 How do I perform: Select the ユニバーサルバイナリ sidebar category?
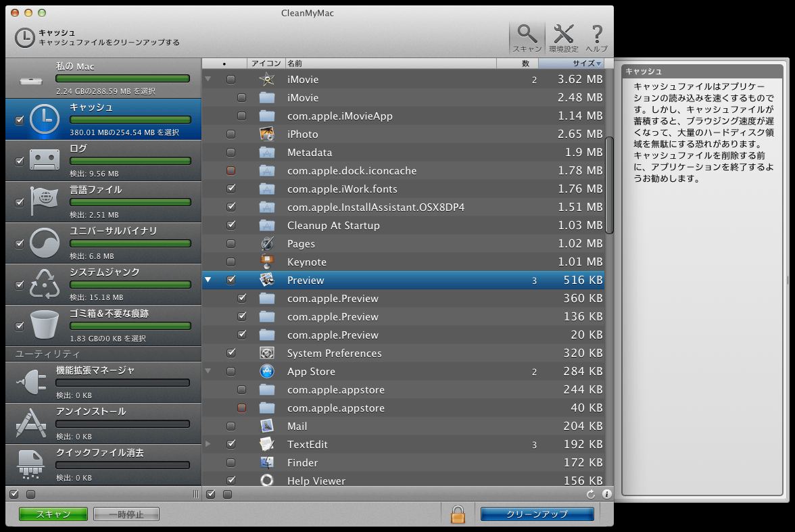pyautogui.click(x=103, y=243)
